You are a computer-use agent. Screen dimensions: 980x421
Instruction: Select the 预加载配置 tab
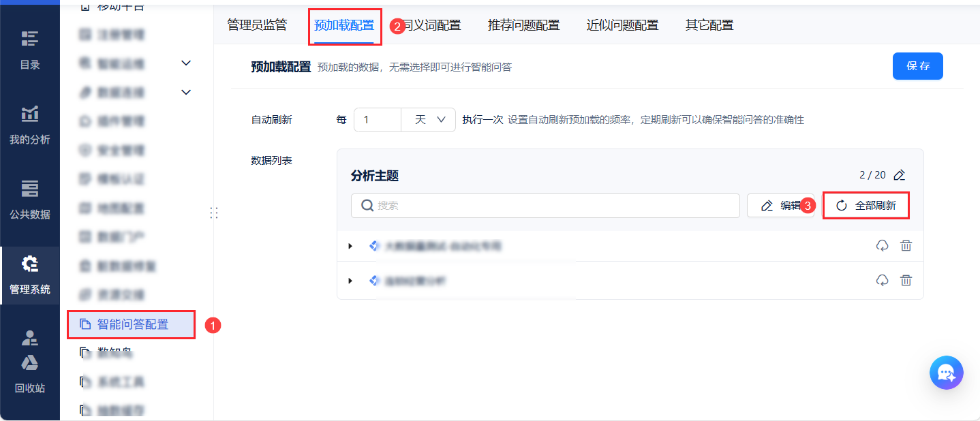pyautogui.click(x=344, y=26)
